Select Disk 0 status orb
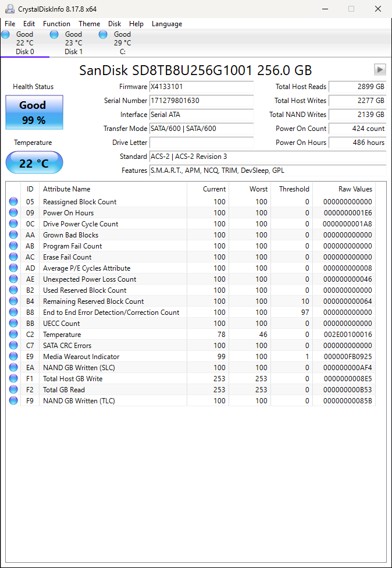Screen dimensions: 392x568 click(x=6, y=35)
